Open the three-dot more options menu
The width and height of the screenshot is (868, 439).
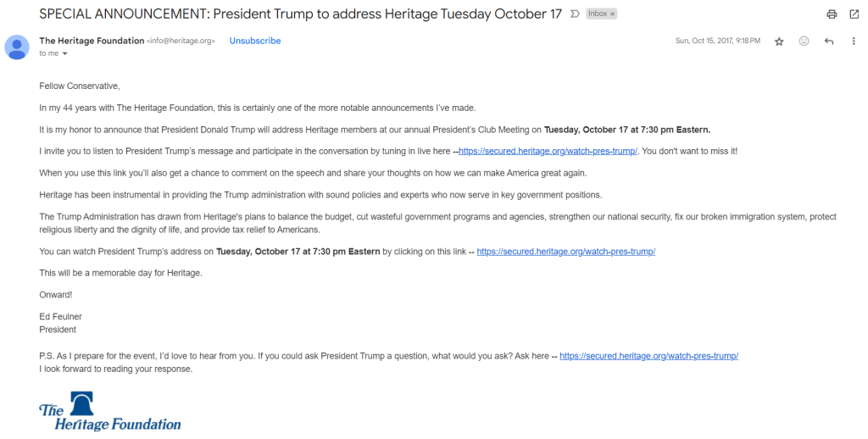854,41
